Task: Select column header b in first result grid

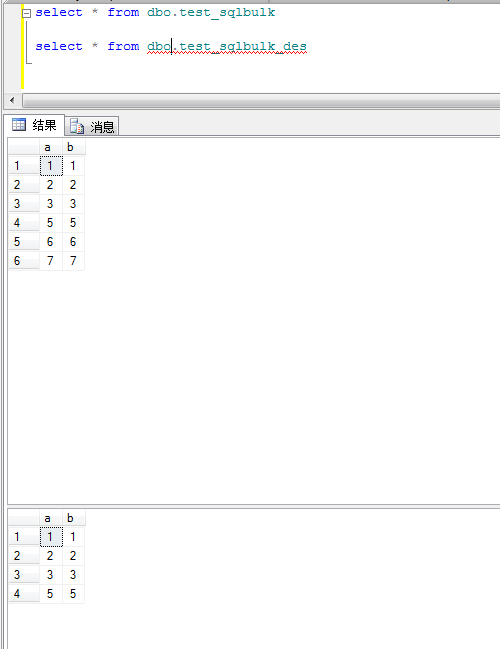Action: [74, 147]
